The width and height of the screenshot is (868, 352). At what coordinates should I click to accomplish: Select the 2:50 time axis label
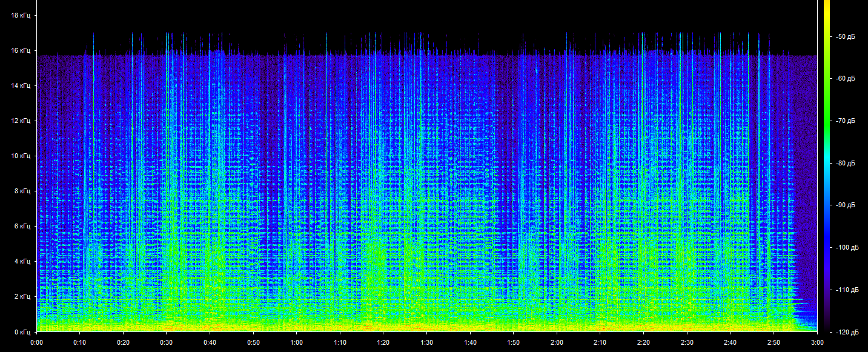(x=774, y=343)
